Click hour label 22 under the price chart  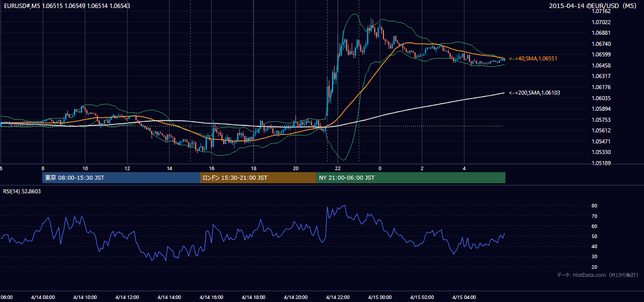(338, 169)
